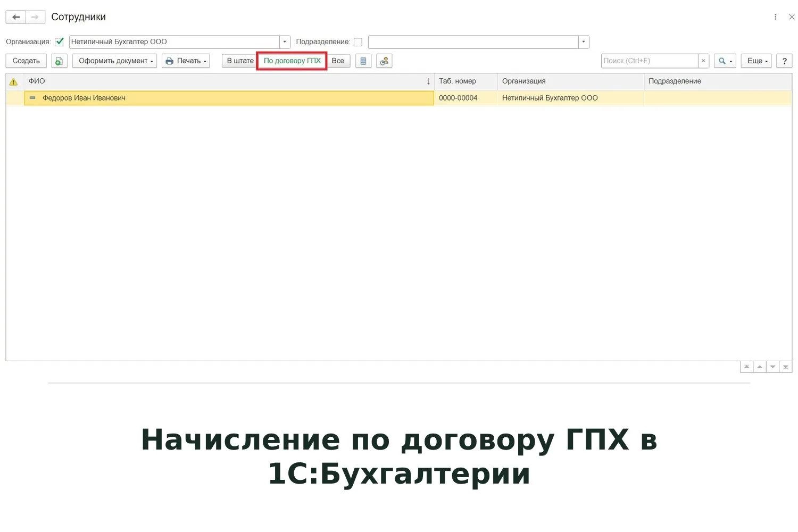Open the list view mode icon after Все

tap(363, 61)
